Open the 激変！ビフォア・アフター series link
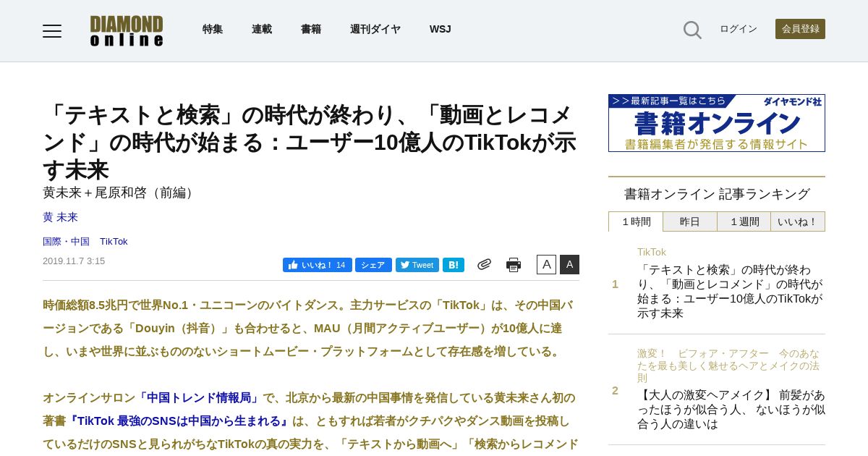Image resolution: width=868 pixels, height=456 pixels. point(729,366)
